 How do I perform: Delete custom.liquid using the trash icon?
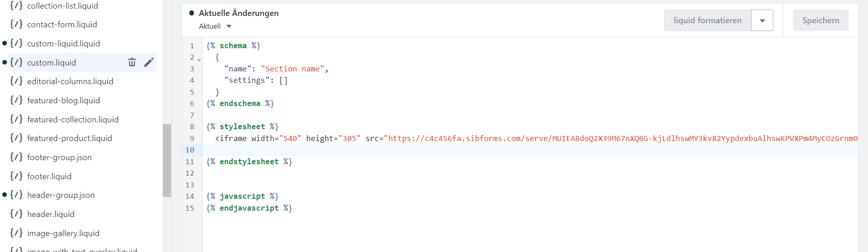132,62
